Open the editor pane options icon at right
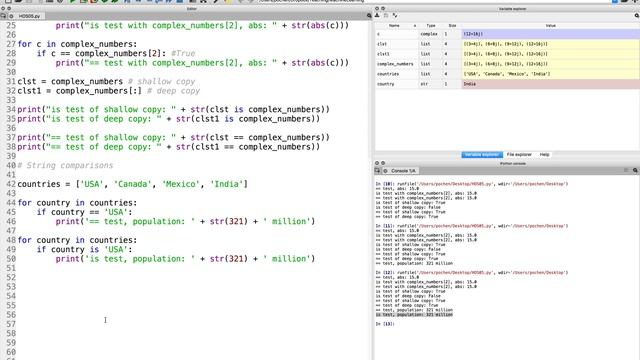640x360 pixels. (x=369, y=16)
